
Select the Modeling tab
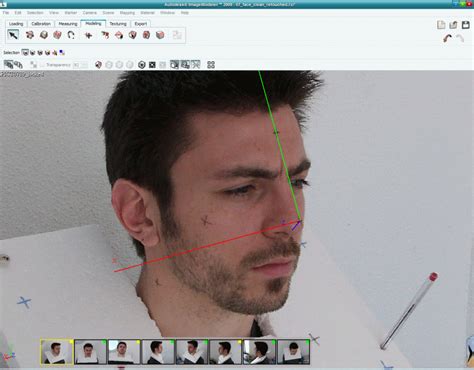click(x=93, y=23)
